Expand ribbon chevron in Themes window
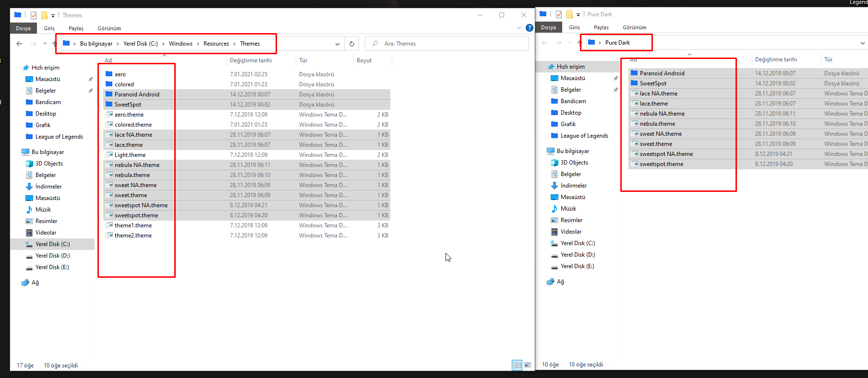The image size is (868, 378). pos(518,28)
